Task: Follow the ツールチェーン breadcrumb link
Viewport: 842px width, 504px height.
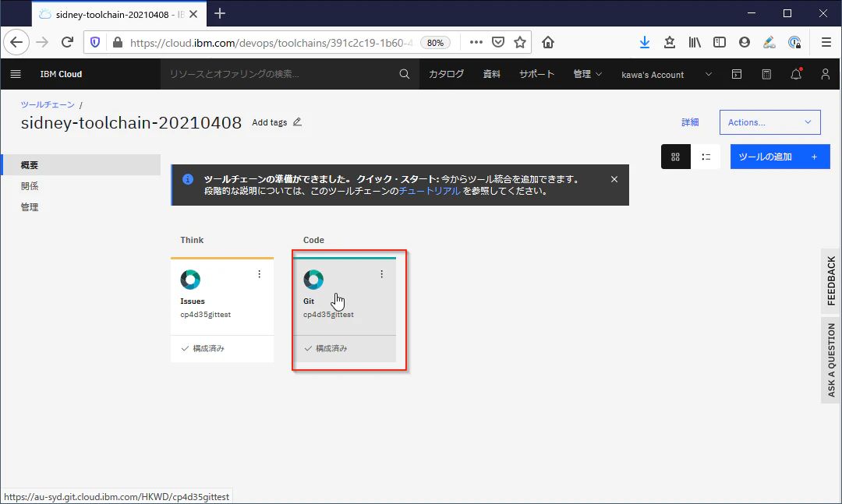Action: coord(48,104)
